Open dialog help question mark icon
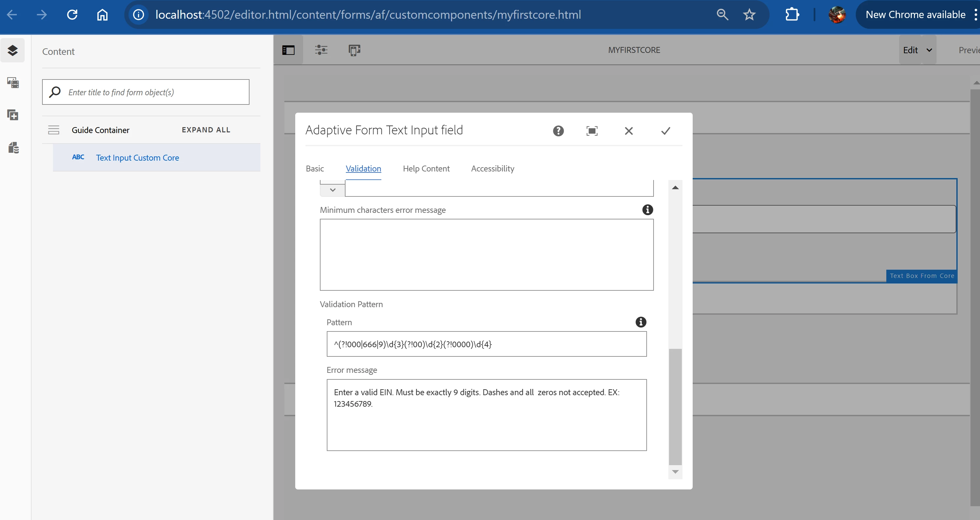The image size is (980, 520). 558,131
